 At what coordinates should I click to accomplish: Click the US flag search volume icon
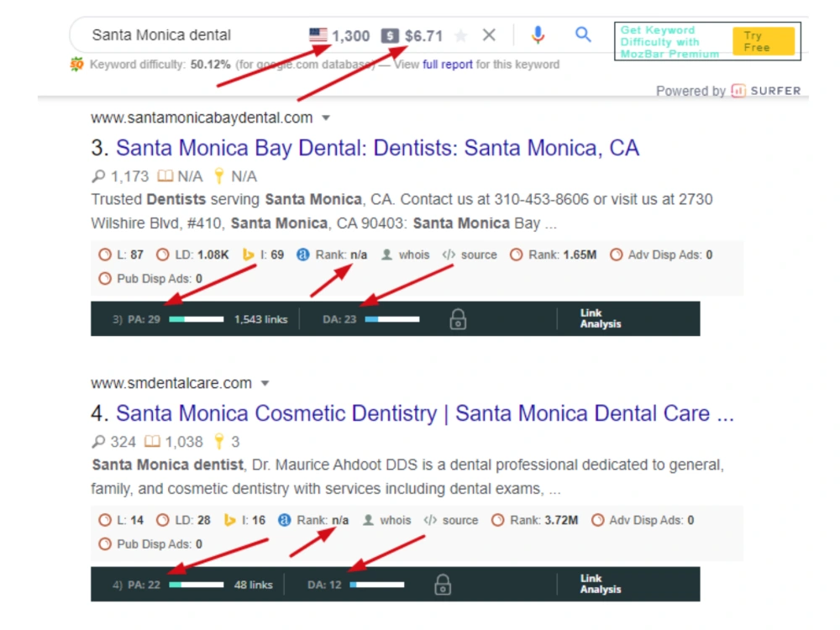point(318,35)
